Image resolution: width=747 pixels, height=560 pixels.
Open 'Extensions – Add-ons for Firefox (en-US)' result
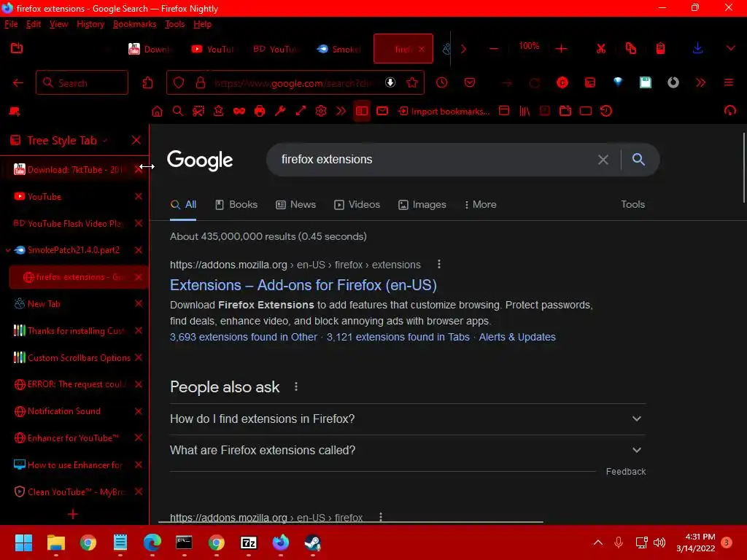303,285
